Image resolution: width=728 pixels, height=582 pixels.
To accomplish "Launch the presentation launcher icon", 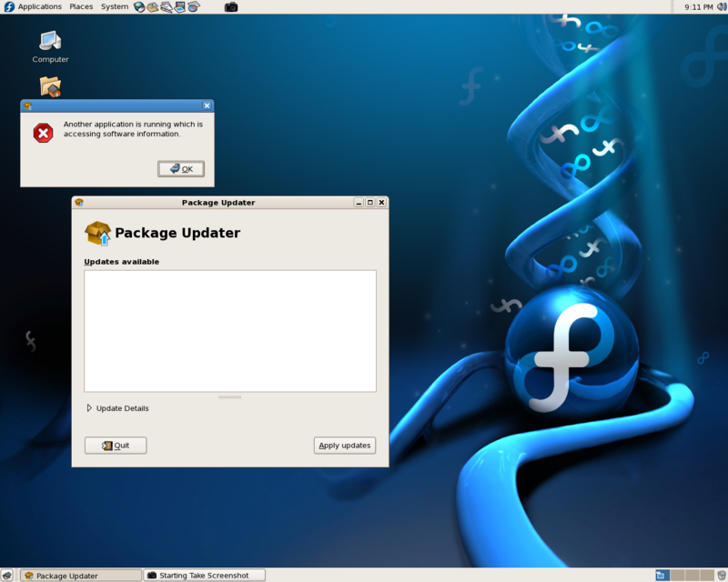I will tap(179, 6).
